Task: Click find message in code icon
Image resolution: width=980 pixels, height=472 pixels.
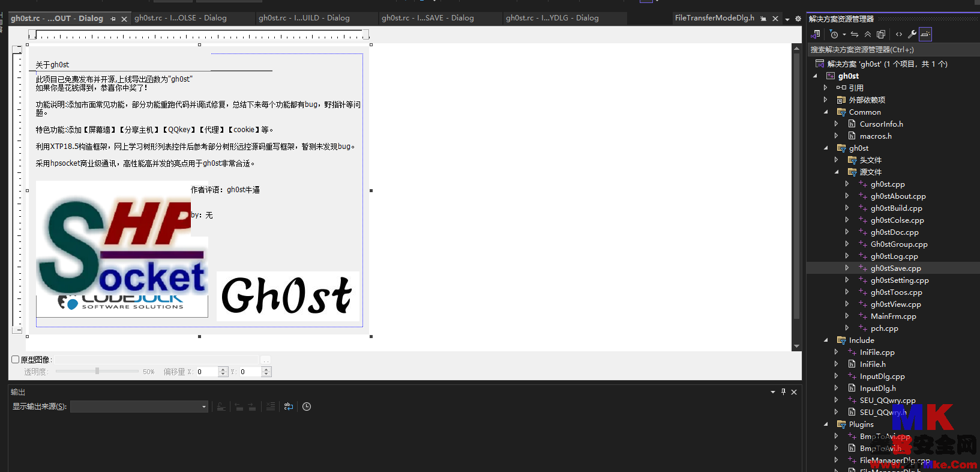Action: 221,407
